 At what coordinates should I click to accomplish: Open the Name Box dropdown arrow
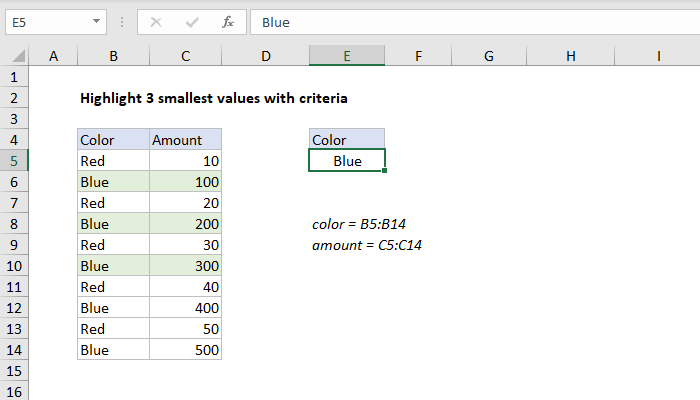click(95, 21)
